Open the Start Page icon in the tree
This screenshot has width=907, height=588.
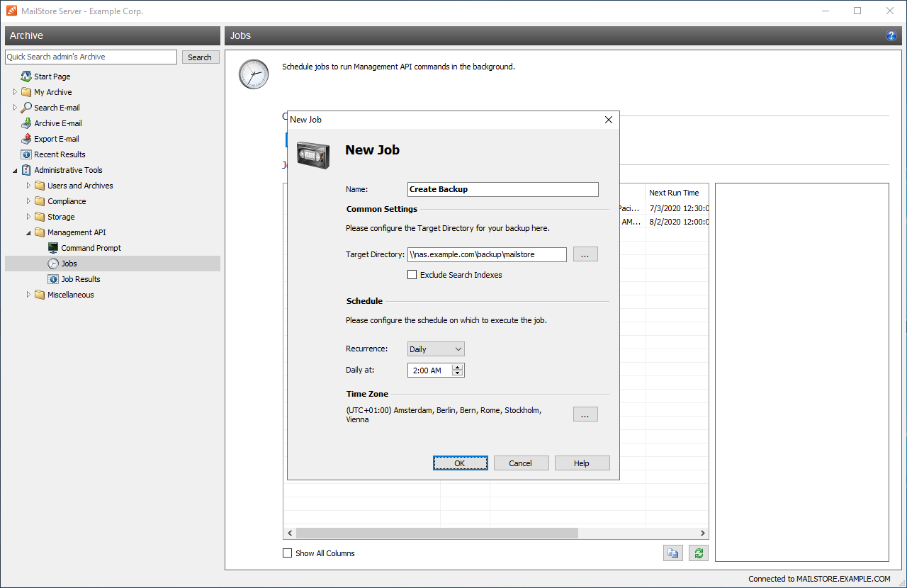click(x=26, y=77)
